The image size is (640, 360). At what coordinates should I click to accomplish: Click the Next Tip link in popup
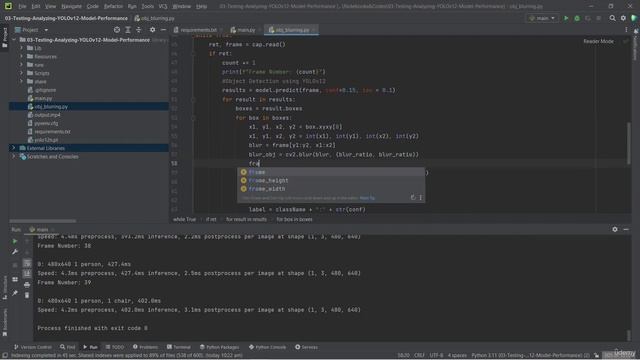pos(367,198)
